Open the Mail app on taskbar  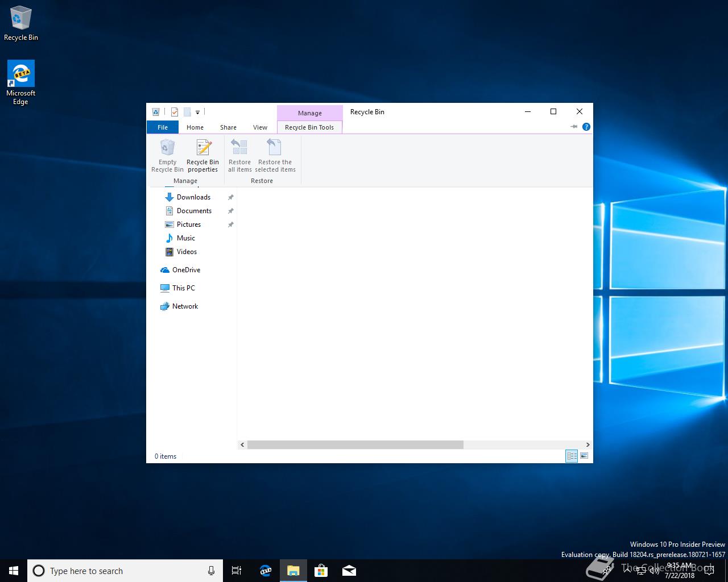coord(349,571)
